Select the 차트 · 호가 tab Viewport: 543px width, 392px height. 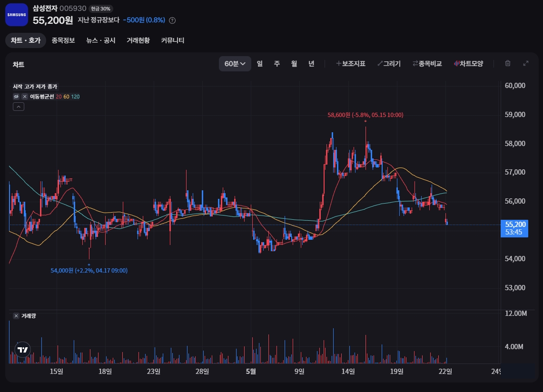click(x=26, y=40)
